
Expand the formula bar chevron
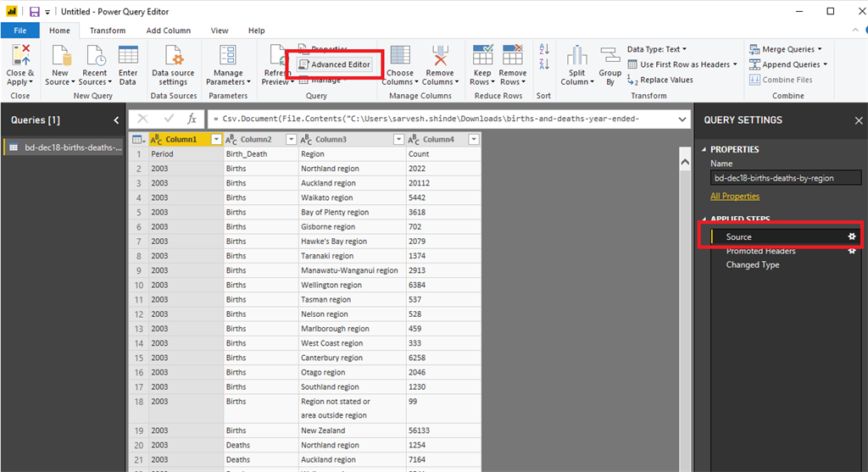click(682, 119)
